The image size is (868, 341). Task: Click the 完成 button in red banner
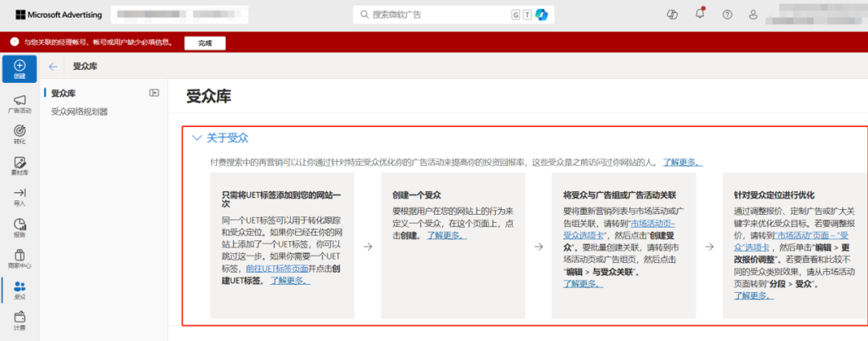[x=205, y=43]
